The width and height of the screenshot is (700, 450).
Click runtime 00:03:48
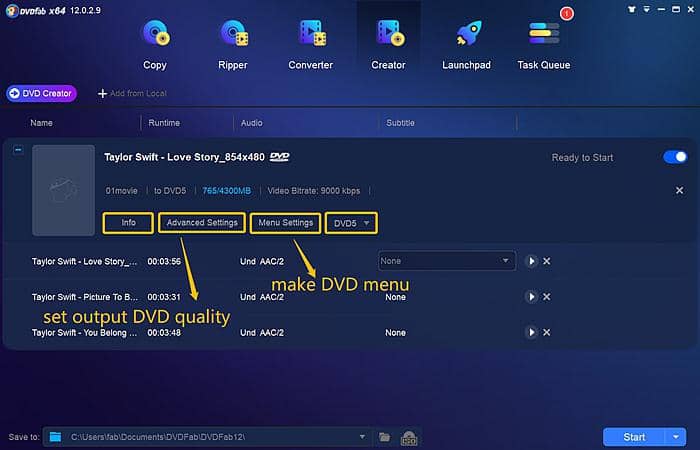(x=164, y=333)
